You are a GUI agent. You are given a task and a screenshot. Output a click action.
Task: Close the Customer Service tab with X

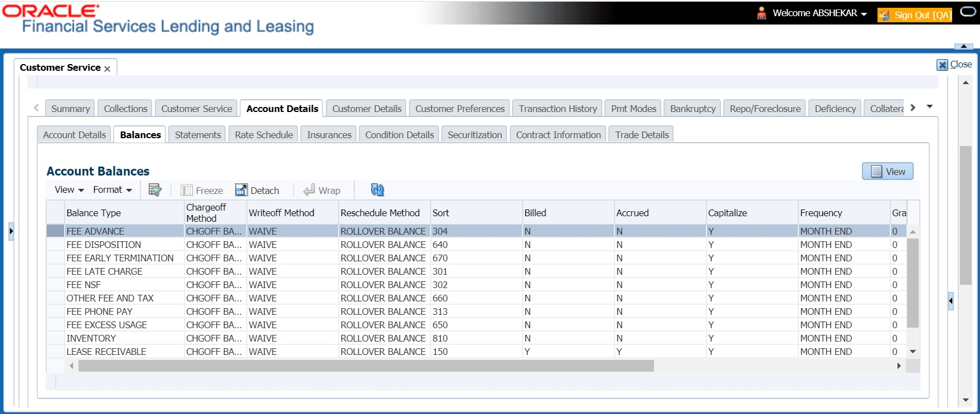pyautogui.click(x=108, y=69)
